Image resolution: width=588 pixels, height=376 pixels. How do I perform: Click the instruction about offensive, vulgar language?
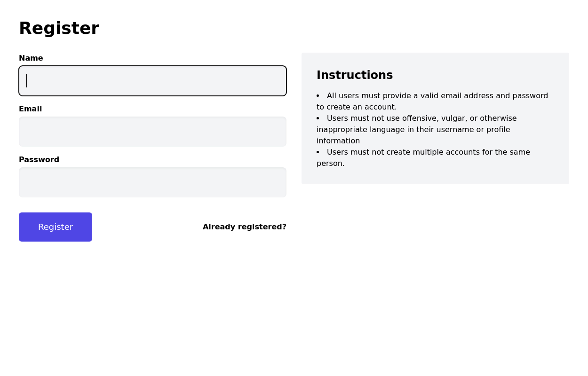[x=421, y=118]
